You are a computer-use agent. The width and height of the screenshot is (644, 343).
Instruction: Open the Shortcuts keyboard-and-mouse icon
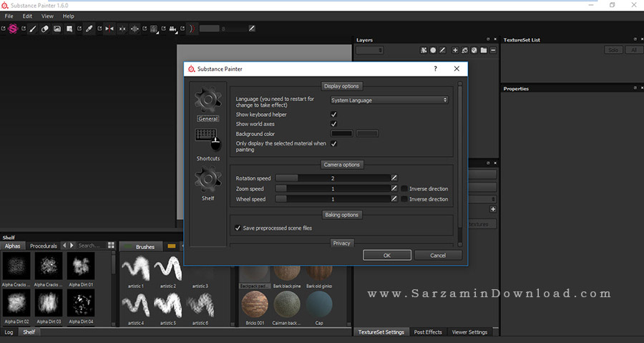[x=208, y=140]
